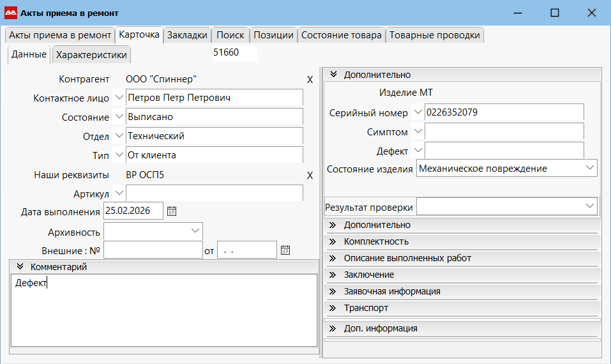Clear Контрагент with the X button
Image resolution: width=611 pixels, height=364 pixels.
pos(310,80)
